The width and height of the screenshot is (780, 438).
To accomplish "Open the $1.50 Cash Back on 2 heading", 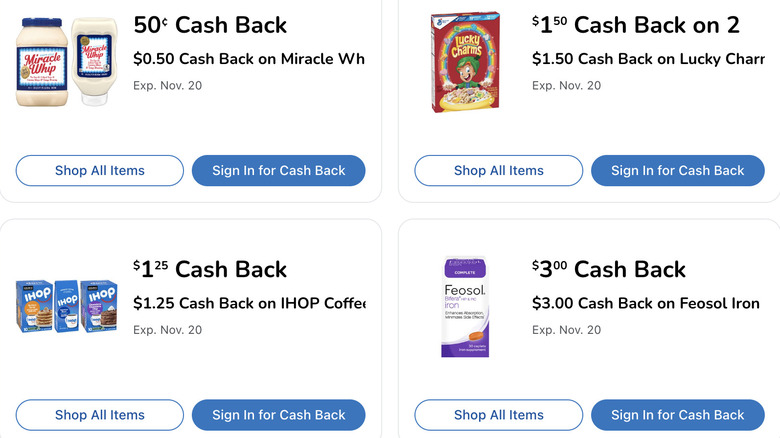I will pyautogui.click(x=636, y=25).
